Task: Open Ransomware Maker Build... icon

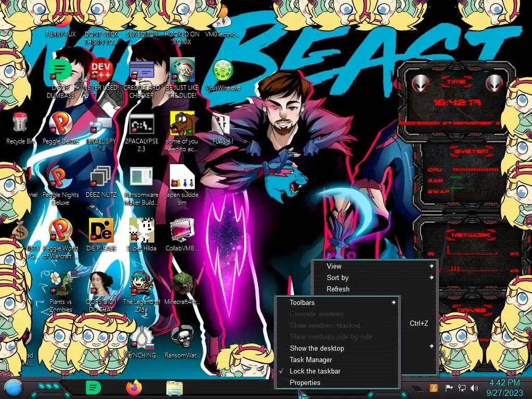Action: 141,185
